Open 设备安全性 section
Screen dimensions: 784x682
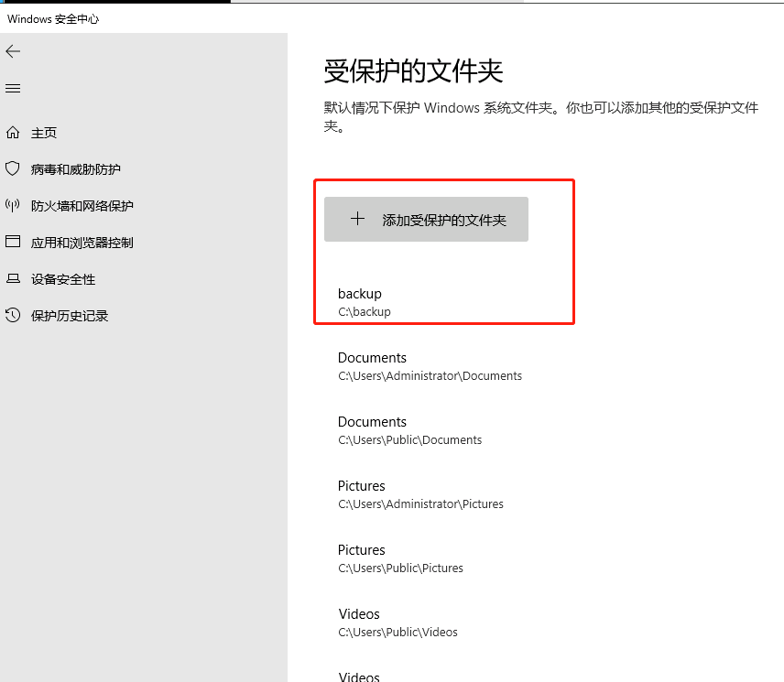click(x=63, y=279)
